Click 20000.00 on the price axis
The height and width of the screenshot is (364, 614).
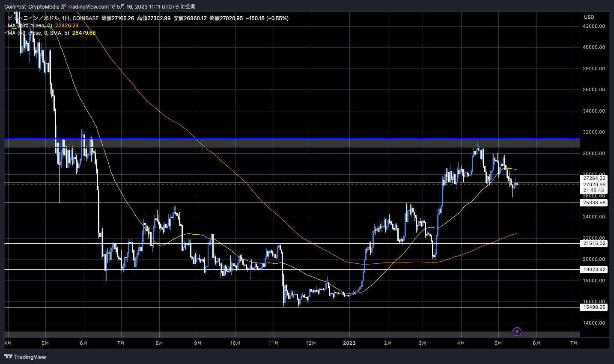pyautogui.click(x=594, y=259)
